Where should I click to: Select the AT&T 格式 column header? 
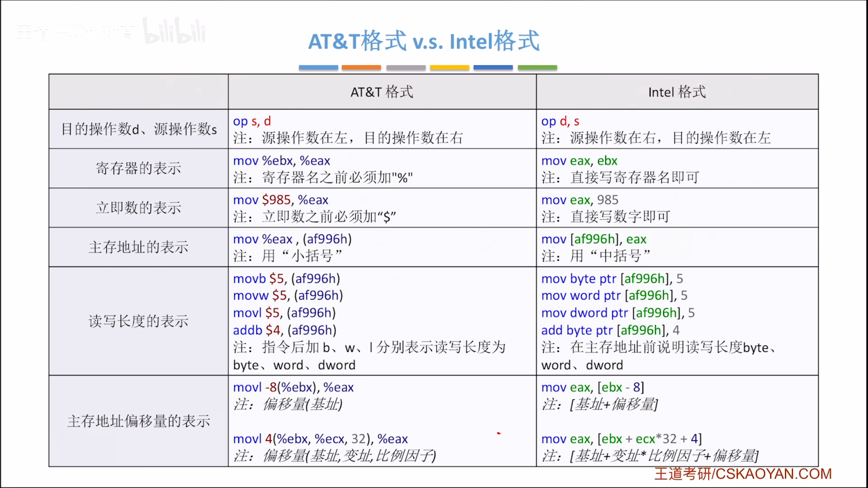(x=382, y=92)
